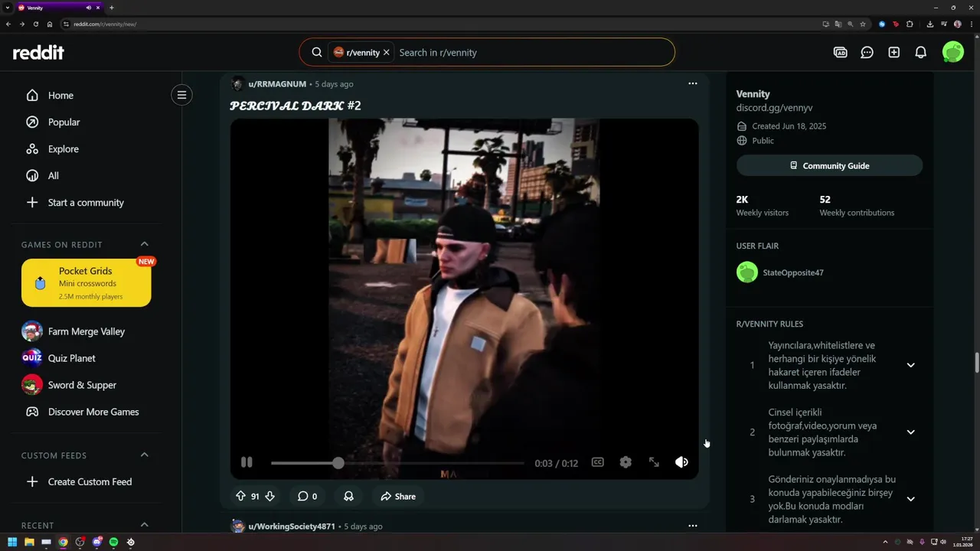The image size is (980, 551).
Task: Click Discover More Games
Action: (93, 412)
